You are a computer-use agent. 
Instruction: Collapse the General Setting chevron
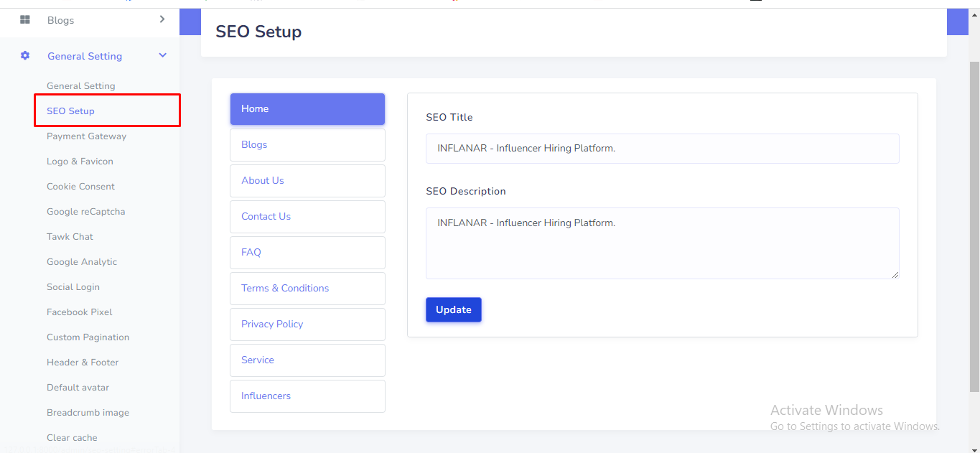[x=163, y=56]
